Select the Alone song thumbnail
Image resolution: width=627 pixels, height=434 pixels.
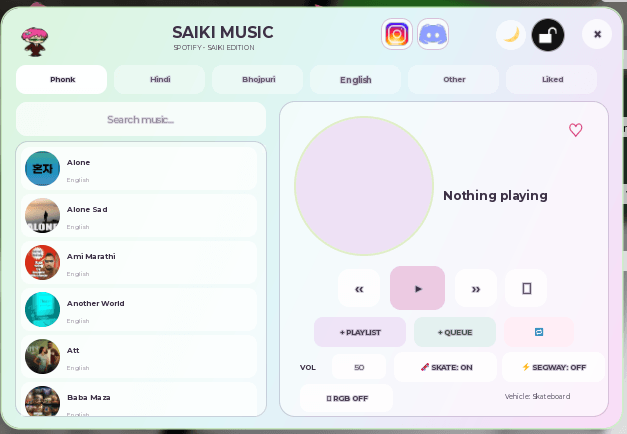click(42, 168)
